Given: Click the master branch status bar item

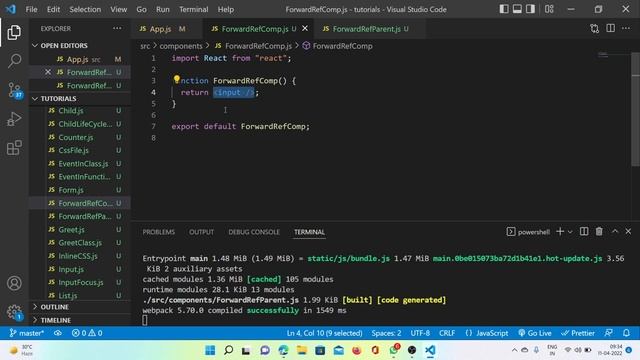Looking at the screenshot, I should click(27, 333).
